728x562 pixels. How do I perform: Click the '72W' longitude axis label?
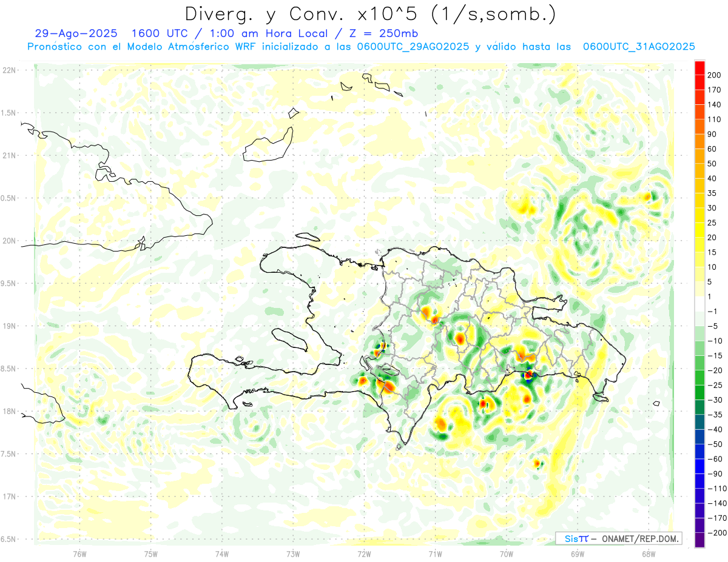364,554
